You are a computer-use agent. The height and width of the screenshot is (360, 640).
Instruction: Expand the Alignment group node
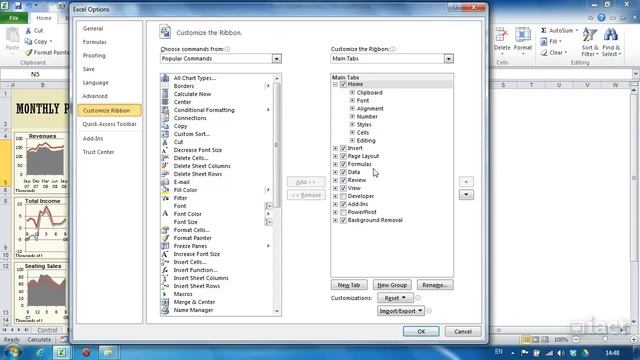[x=352, y=108]
